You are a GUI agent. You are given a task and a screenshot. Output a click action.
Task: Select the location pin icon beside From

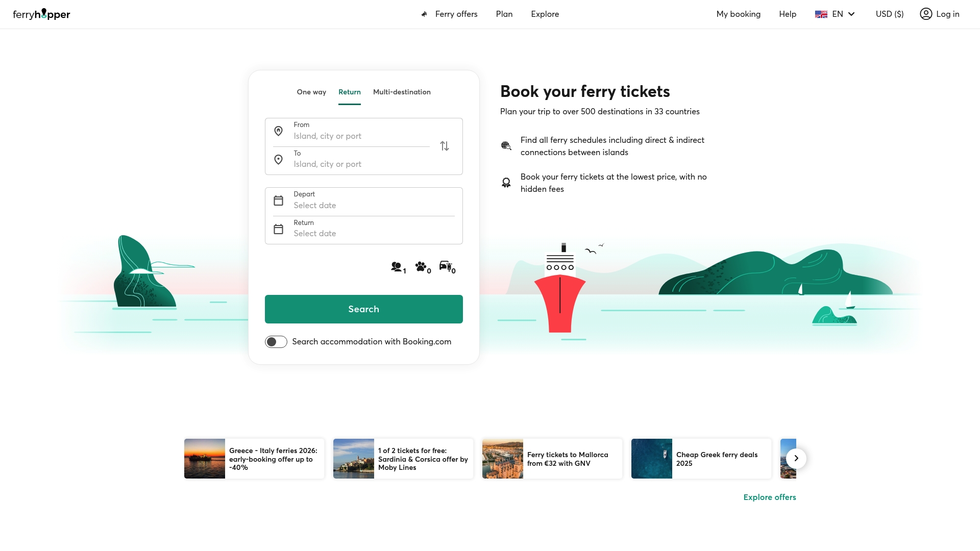(x=279, y=131)
